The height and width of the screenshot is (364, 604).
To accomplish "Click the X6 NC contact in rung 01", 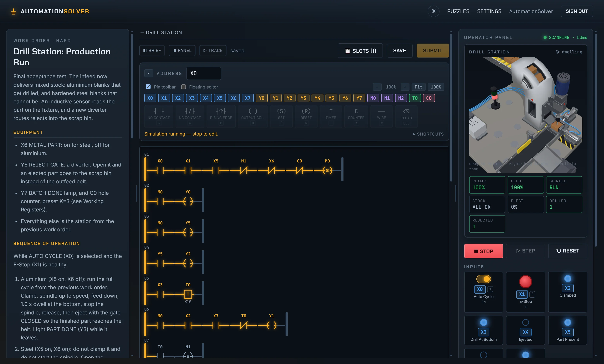I will [x=271, y=170].
